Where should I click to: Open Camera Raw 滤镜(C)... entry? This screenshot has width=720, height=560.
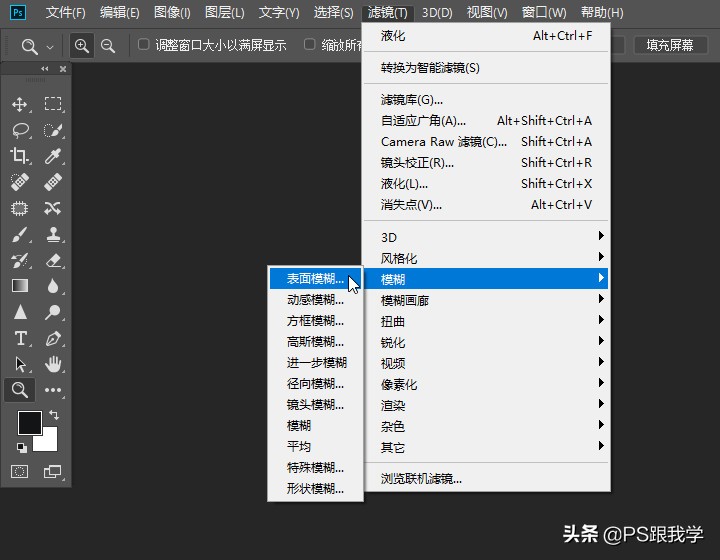click(x=486, y=142)
